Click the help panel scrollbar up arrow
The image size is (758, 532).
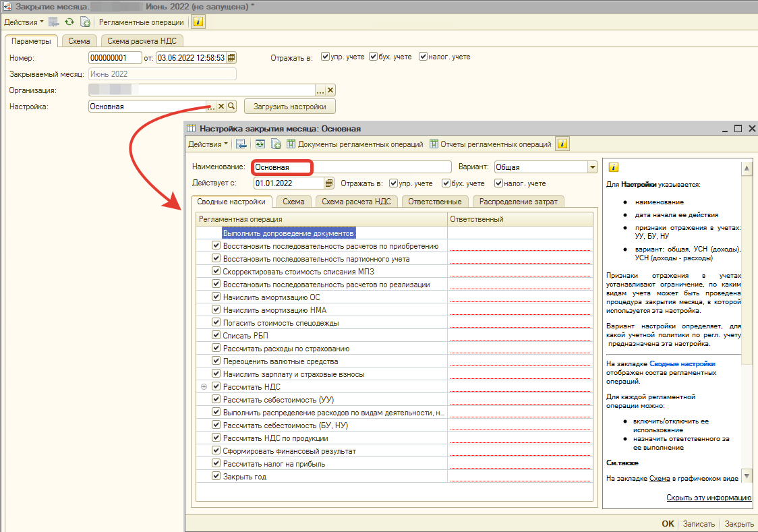point(747,168)
